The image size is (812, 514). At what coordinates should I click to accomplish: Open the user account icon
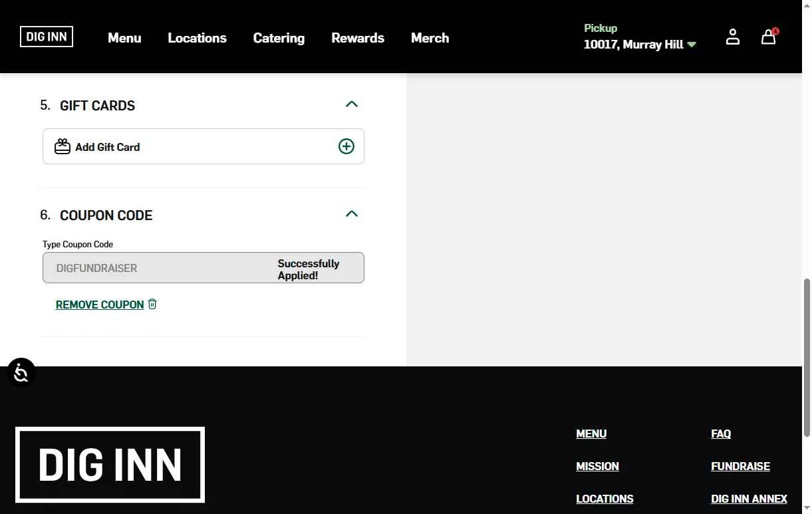coord(732,37)
